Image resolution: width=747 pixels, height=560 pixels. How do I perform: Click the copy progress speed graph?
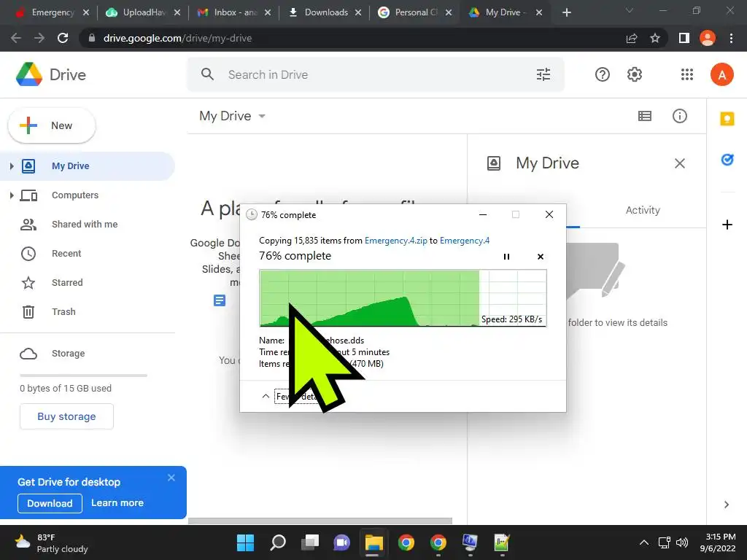[403, 298]
